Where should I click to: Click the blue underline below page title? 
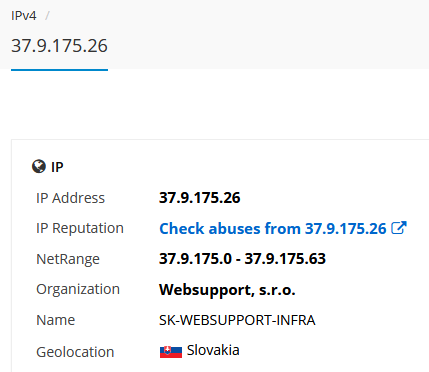pyautogui.click(x=59, y=70)
